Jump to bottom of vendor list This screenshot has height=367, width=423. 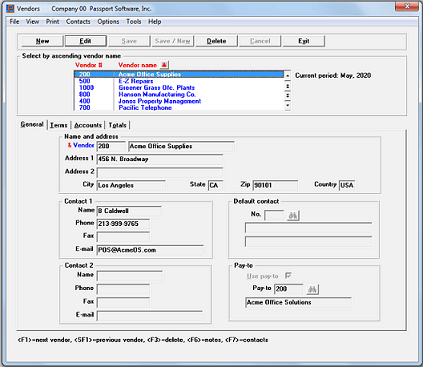[x=287, y=106]
